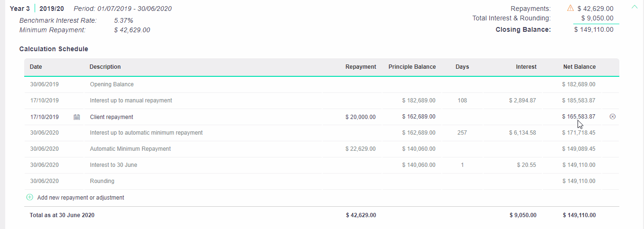This screenshot has width=644, height=229.
Task: Click the $ 20.55 interest cell
Action: [x=527, y=165]
